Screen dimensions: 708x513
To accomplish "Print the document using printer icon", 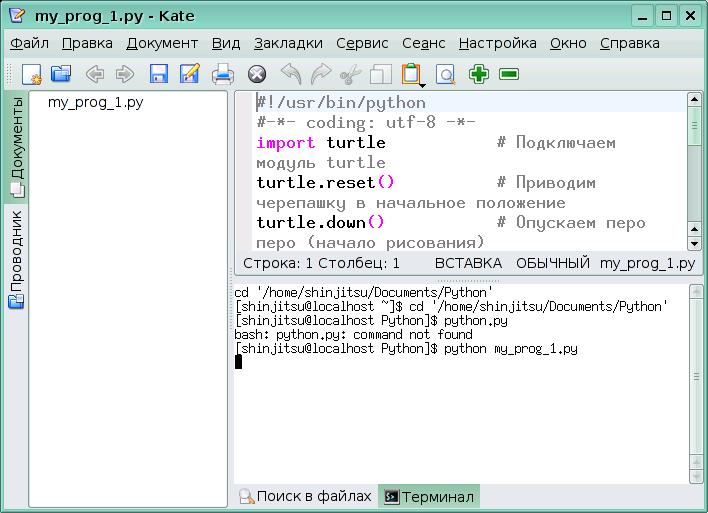I will (223, 74).
